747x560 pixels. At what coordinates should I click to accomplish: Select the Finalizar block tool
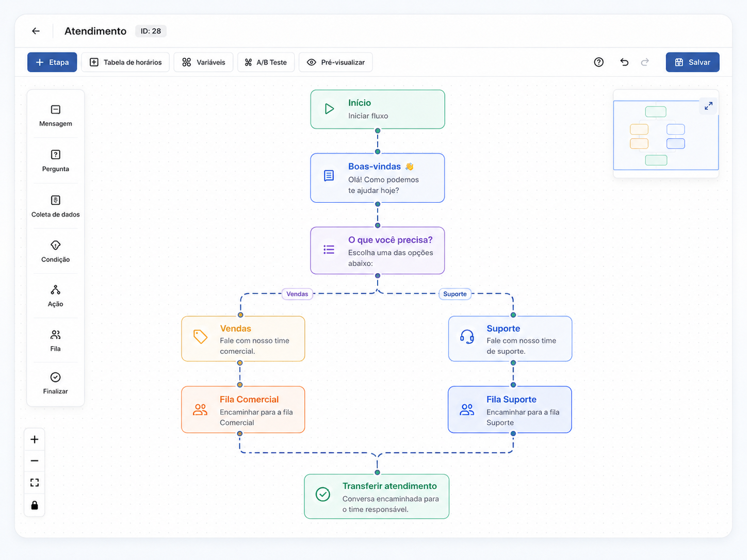point(56,383)
